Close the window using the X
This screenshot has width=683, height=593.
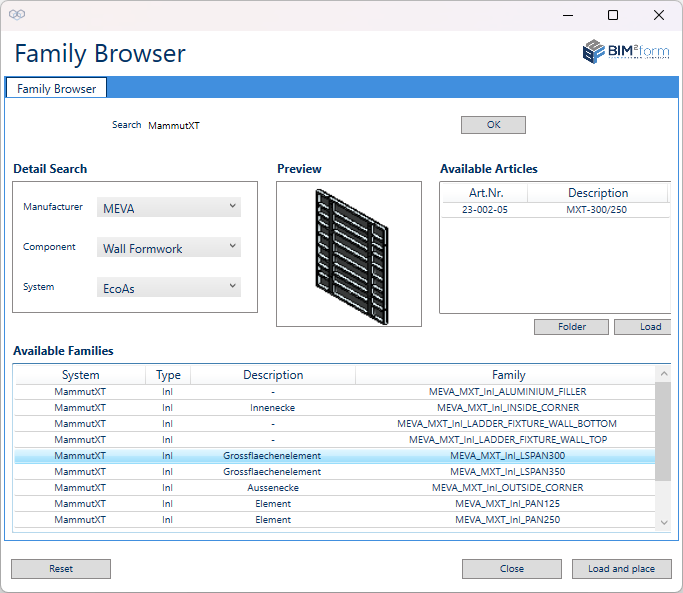click(x=659, y=15)
